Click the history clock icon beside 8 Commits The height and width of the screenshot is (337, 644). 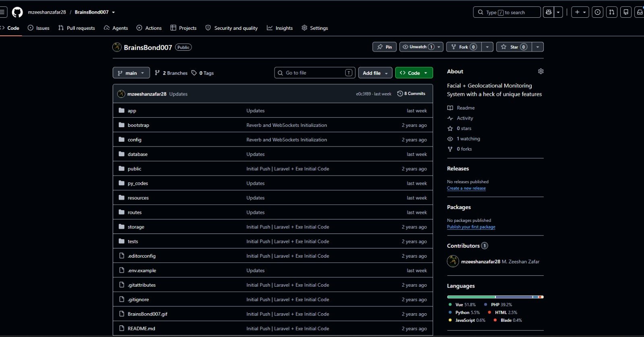[400, 93]
